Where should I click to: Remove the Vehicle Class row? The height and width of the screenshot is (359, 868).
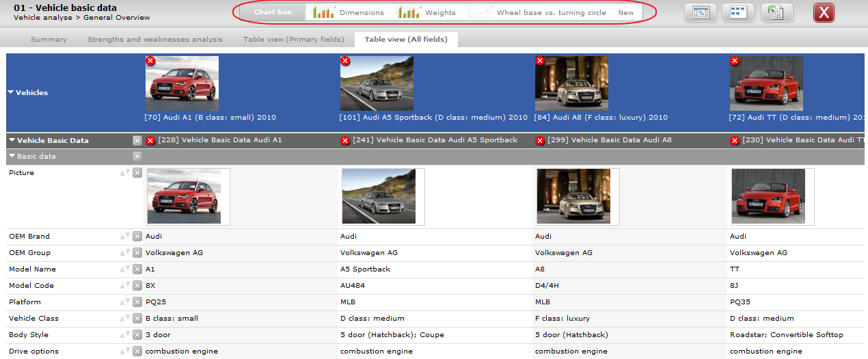coord(137,319)
